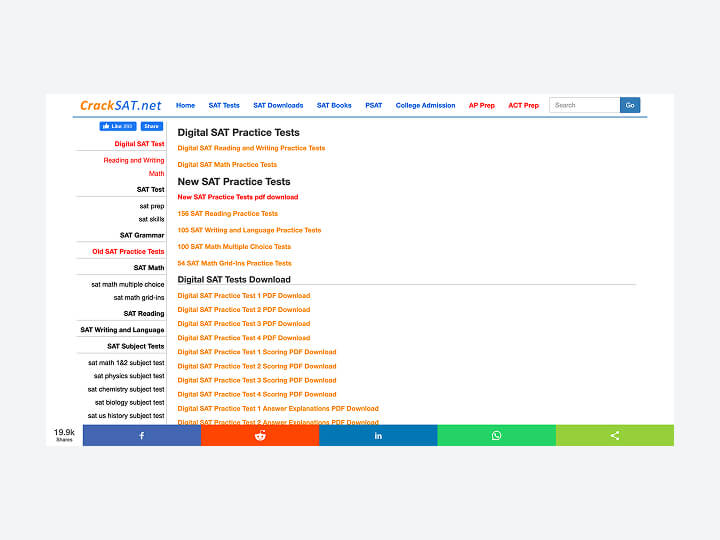The image size is (720, 540).
Task: Share the page on Facebook
Action: (x=142, y=435)
